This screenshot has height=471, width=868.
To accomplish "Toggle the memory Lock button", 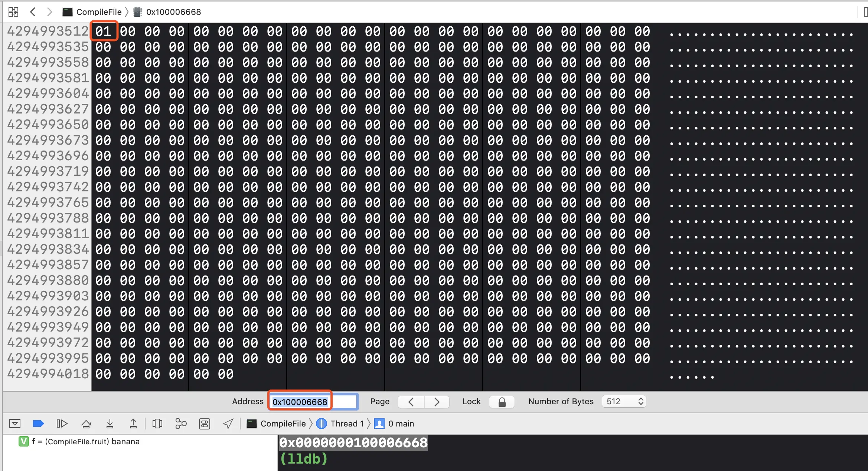I will click(x=502, y=402).
